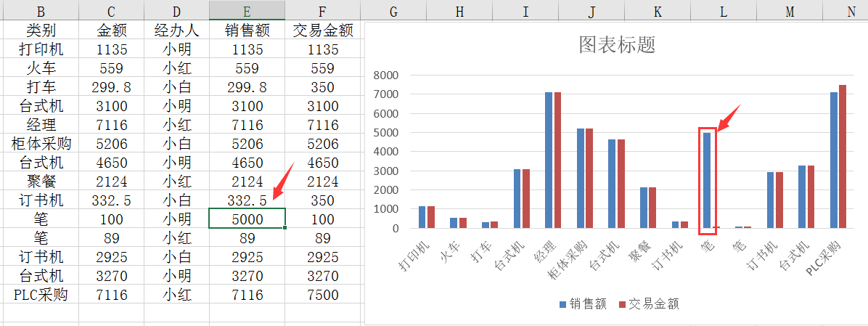Select column B header
The width and height of the screenshot is (868, 326).
[x=41, y=10]
